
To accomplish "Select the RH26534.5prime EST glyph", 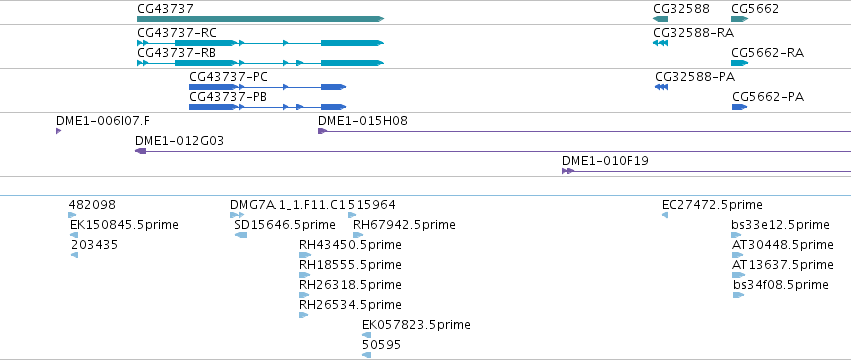I will click(x=303, y=315).
